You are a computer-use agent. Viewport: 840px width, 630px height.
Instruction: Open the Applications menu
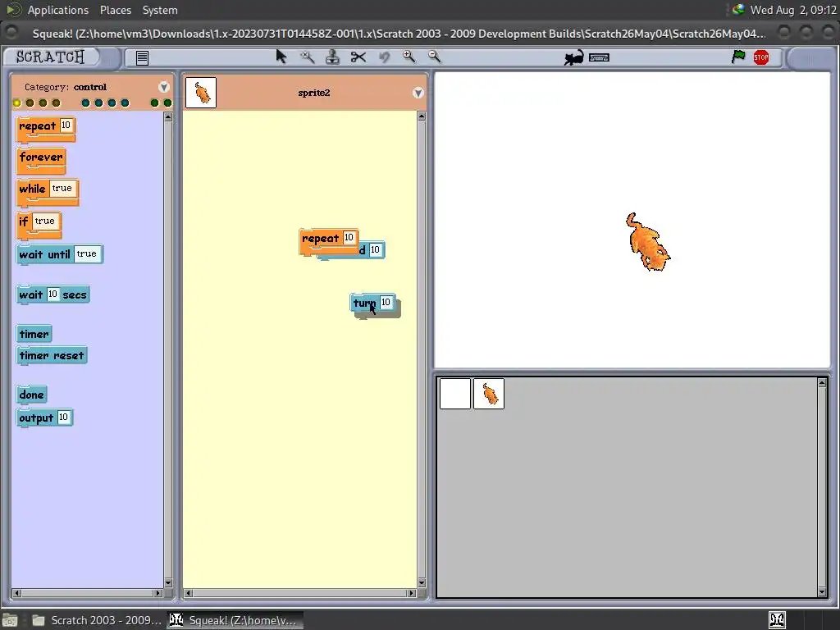tap(58, 10)
